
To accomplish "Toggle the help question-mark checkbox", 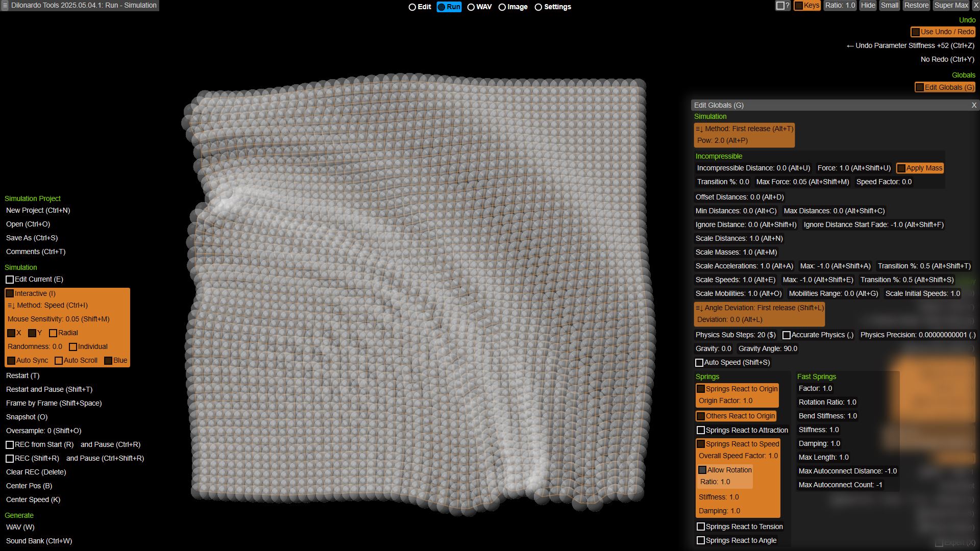I will coord(780,6).
